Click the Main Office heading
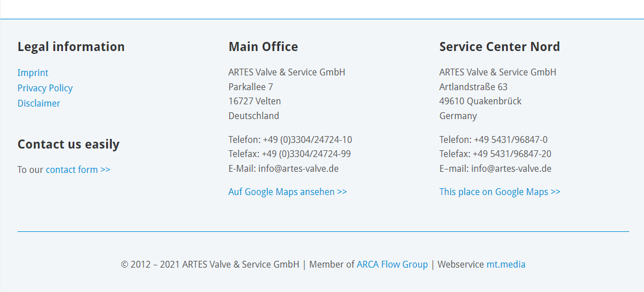The height and width of the screenshot is (292, 644). click(x=263, y=47)
